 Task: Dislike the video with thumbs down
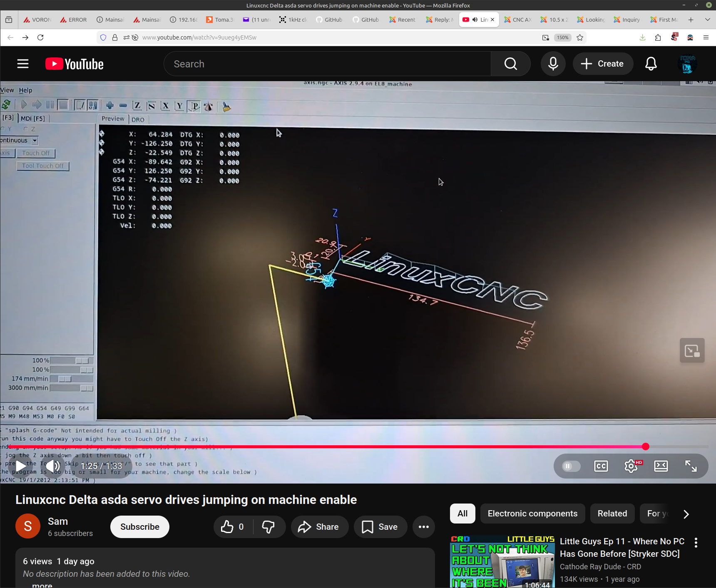coord(268,527)
